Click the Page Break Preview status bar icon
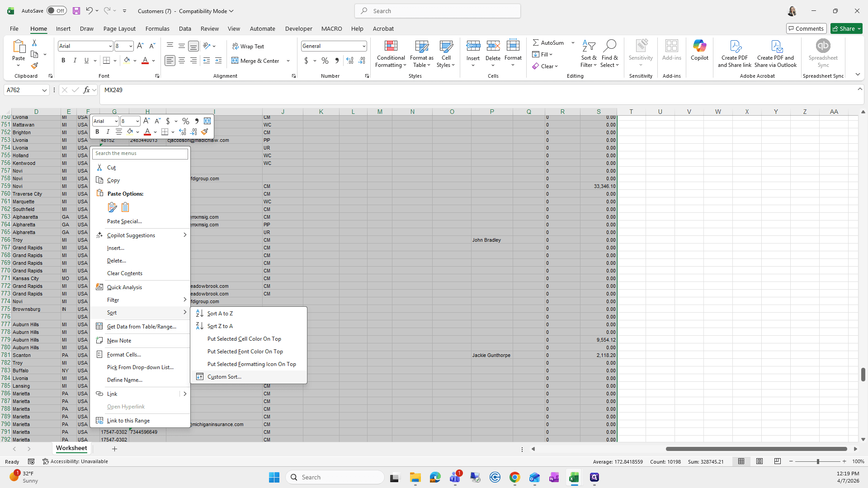 tap(778, 461)
